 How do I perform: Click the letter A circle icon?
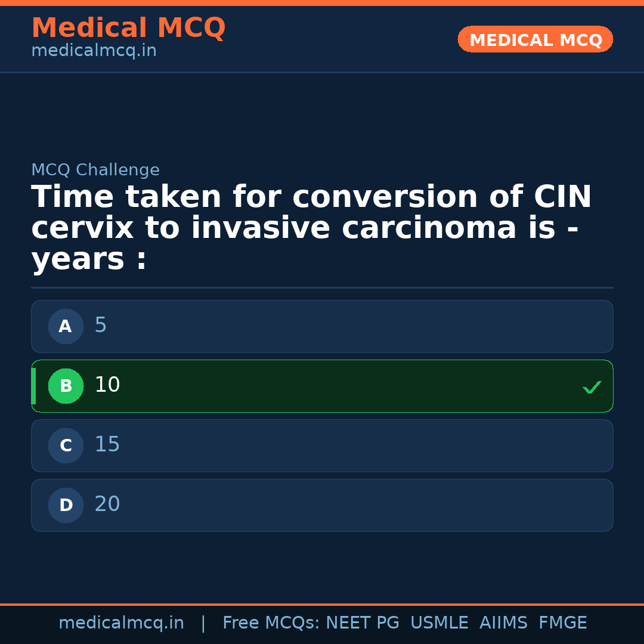tap(66, 326)
